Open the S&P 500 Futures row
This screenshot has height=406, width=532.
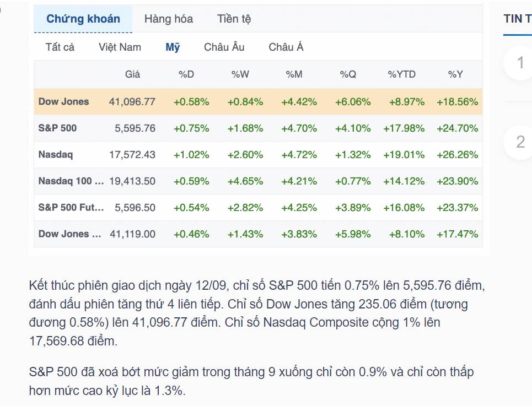[258, 207]
